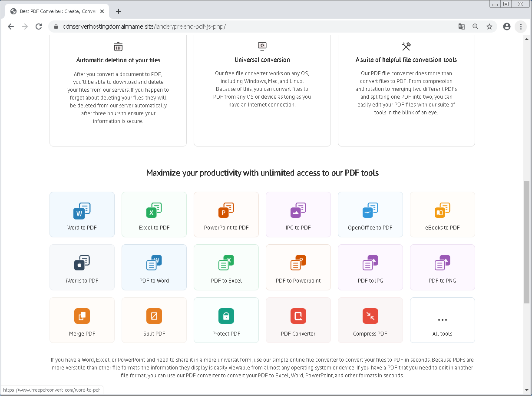Open the Chrome three-dot menu

click(521, 27)
